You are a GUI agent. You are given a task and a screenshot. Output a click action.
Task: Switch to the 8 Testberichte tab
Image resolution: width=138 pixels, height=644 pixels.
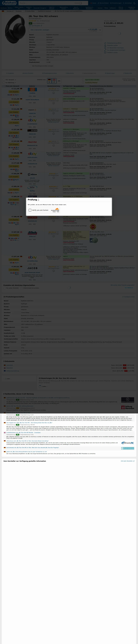tap(128, 73)
